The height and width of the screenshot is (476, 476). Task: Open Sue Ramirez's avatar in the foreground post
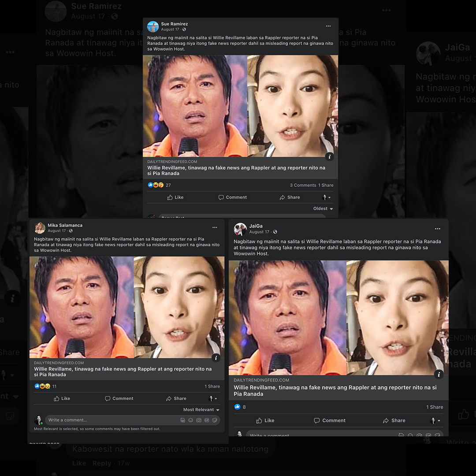(x=152, y=26)
